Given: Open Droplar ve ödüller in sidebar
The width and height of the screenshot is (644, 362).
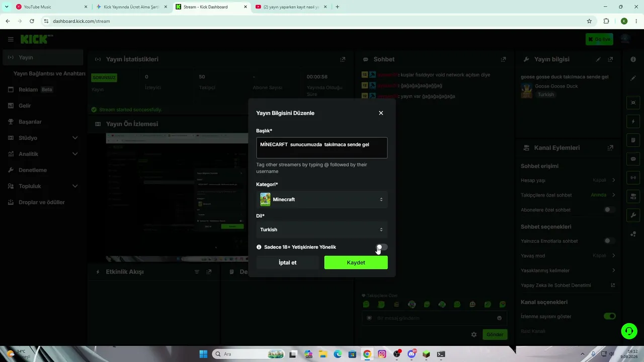Looking at the screenshot, I should [43, 202].
